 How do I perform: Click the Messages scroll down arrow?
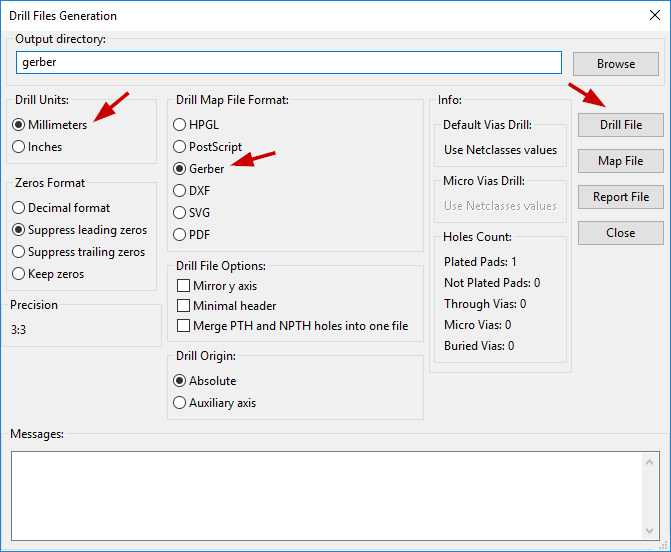(x=650, y=531)
